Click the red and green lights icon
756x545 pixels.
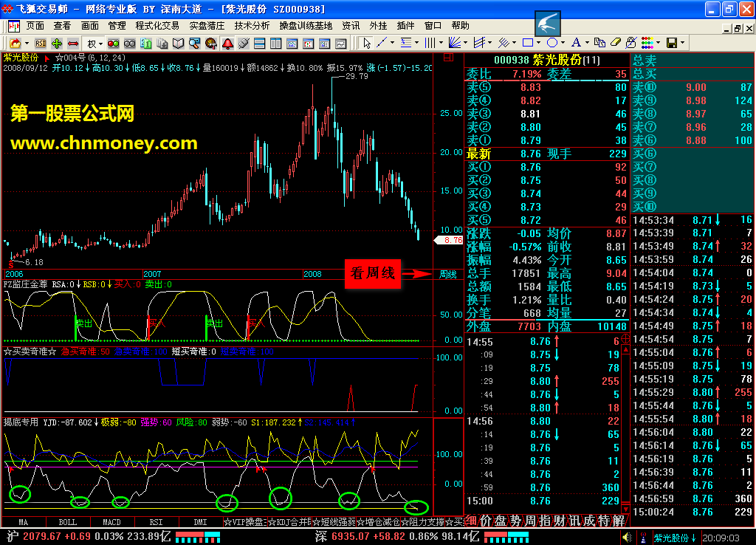(113, 44)
